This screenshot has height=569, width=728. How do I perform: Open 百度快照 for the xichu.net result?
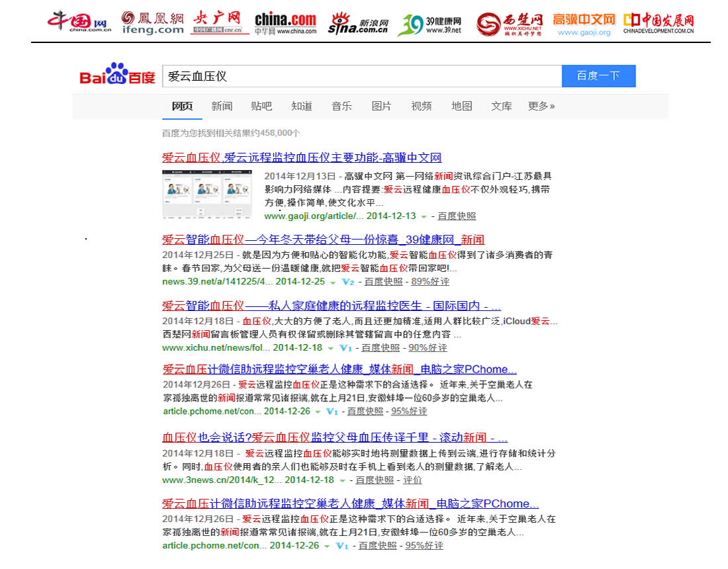tap(381, 347)
